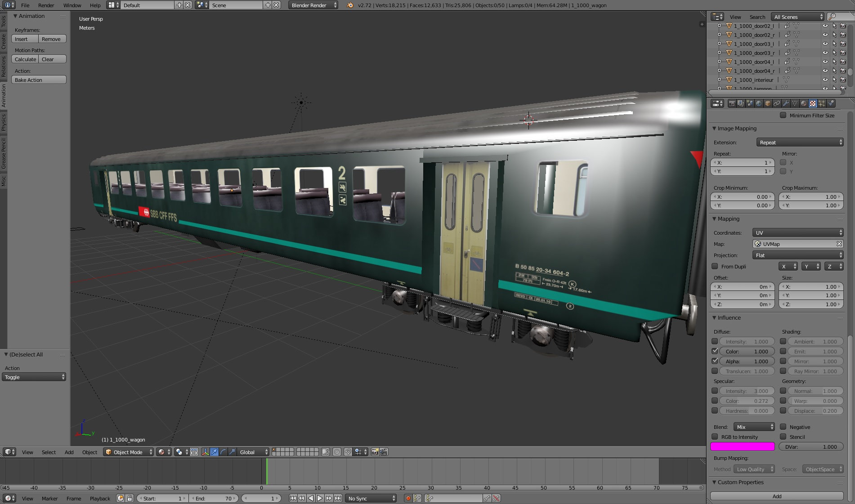Click the Insert keyframe button
Screen dimensions: 855x504
click(x=25, y=39)
